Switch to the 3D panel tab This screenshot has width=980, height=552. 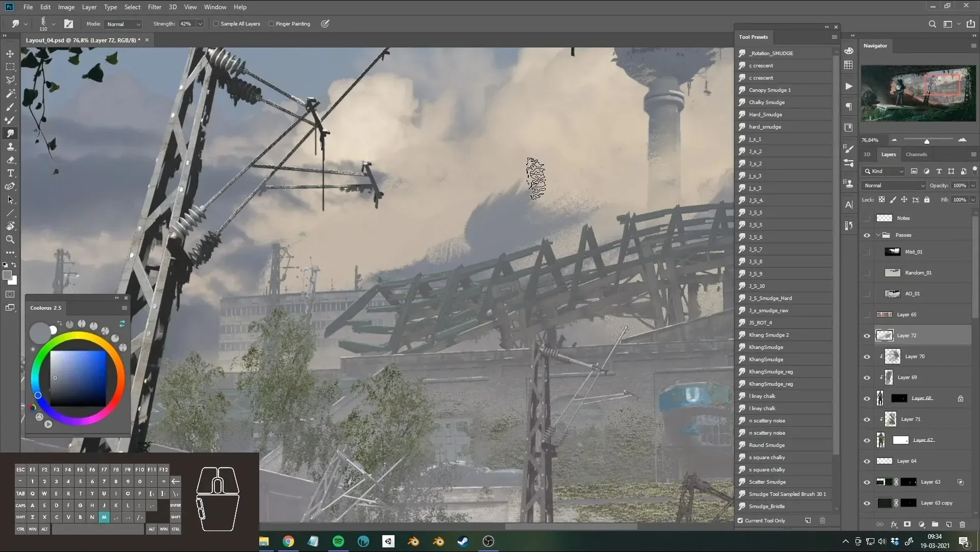click(867, 155)
